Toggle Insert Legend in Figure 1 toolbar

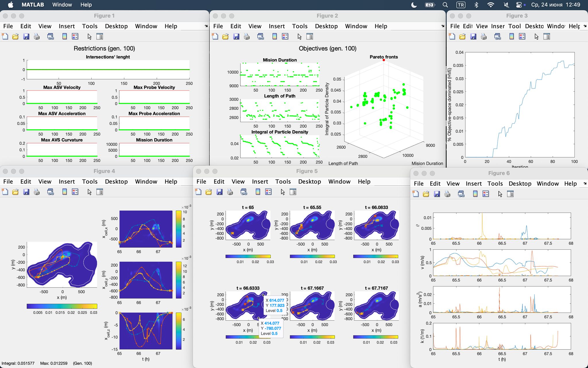pyautogui.click(x=75, y=36)
